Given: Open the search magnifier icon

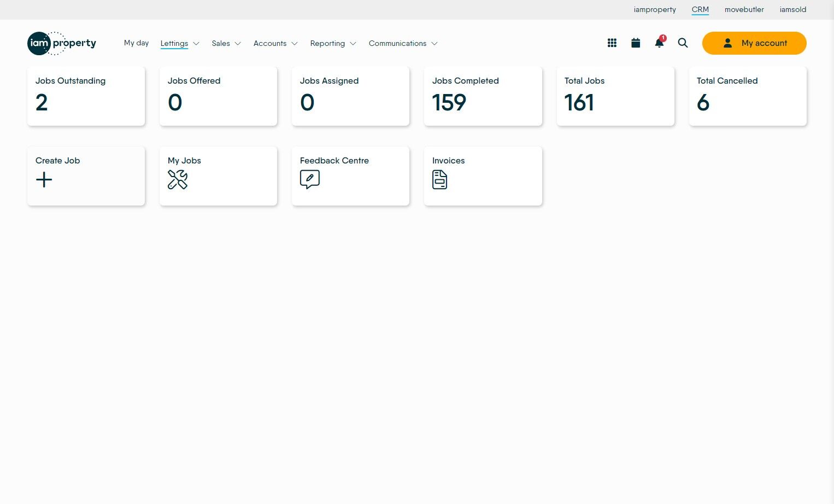Looking at the screenshot, I should pos(683,43).
